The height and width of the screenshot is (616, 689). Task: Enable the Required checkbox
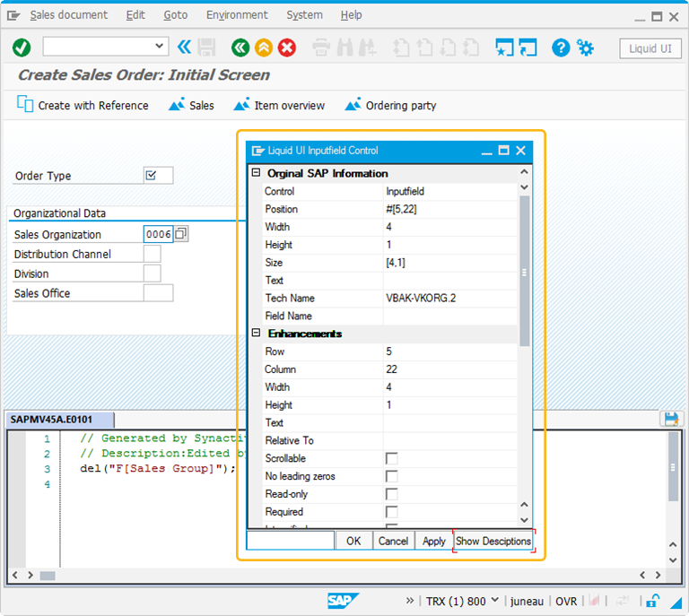(391, 512)
